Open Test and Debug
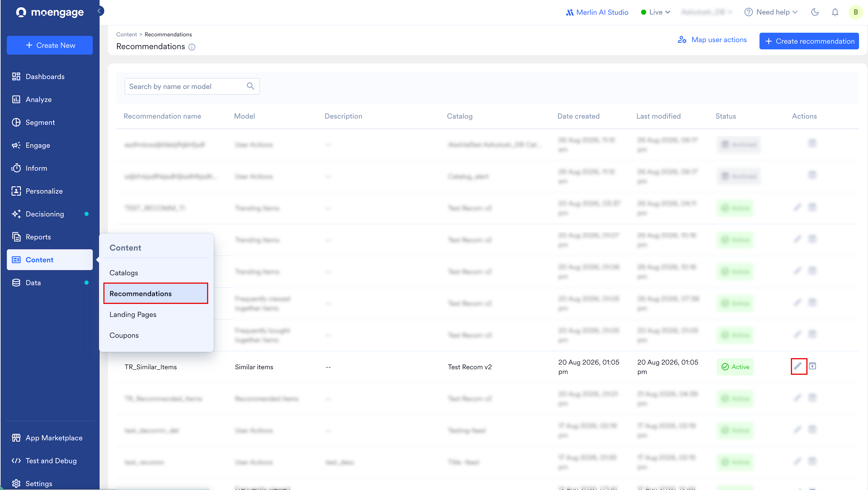This screenshot has width=868, height=490. [x=50, y=461]
